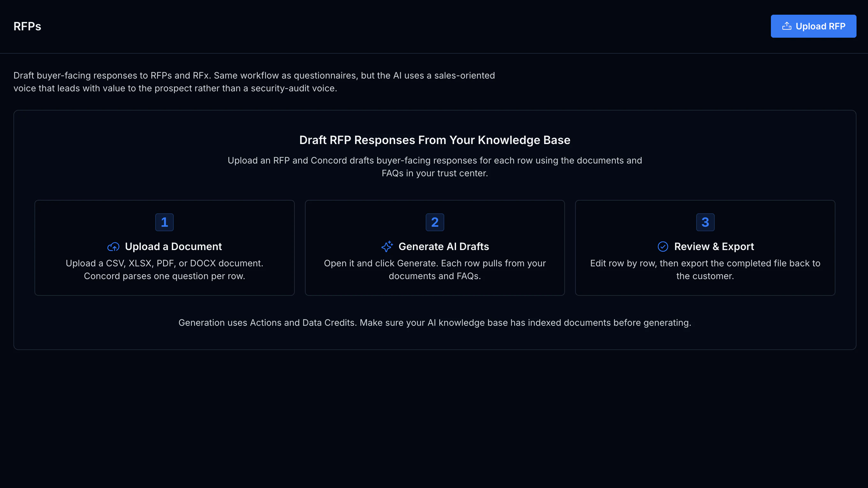Select the step 2 number badge

(435, 222)
